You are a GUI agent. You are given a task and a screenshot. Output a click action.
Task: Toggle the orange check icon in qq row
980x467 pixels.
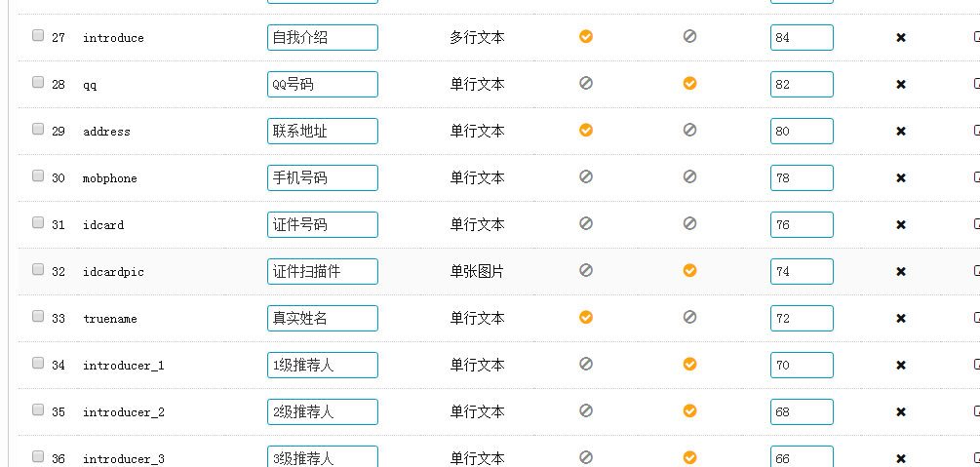689,83
